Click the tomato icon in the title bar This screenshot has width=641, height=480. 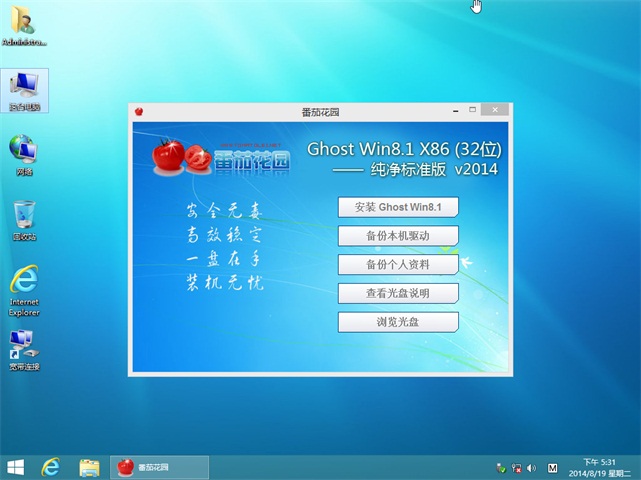pos(138,110)
